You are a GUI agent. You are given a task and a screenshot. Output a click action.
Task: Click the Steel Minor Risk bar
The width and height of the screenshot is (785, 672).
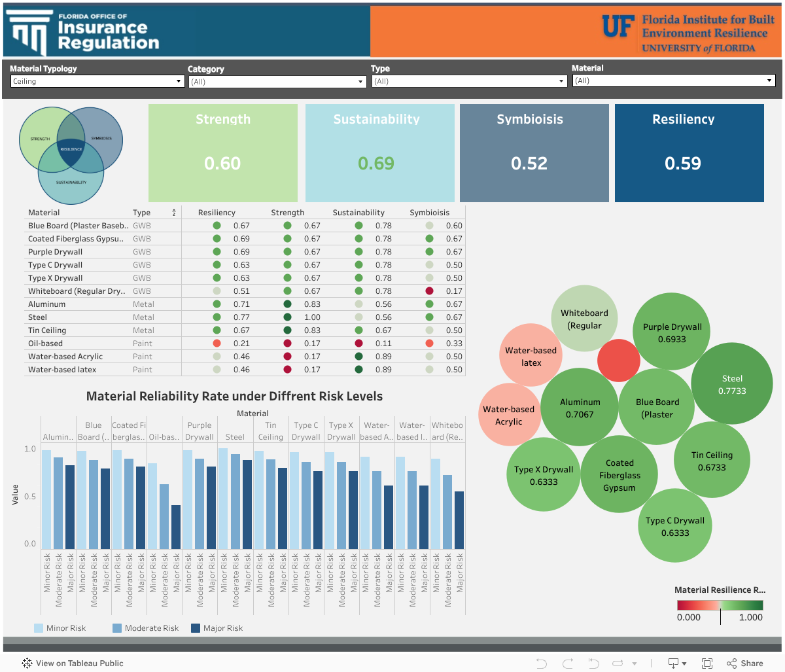(x=223, y=499)
